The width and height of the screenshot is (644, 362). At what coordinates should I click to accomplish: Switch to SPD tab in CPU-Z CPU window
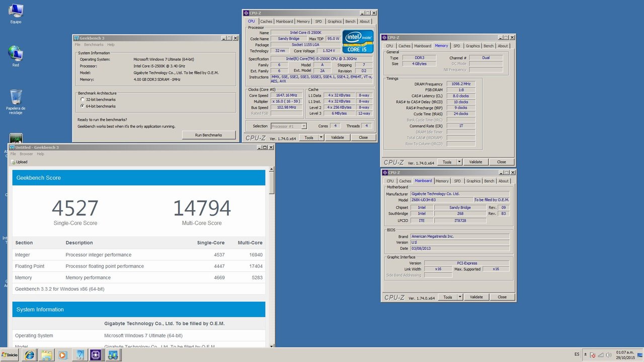click(x=318, y=21)
